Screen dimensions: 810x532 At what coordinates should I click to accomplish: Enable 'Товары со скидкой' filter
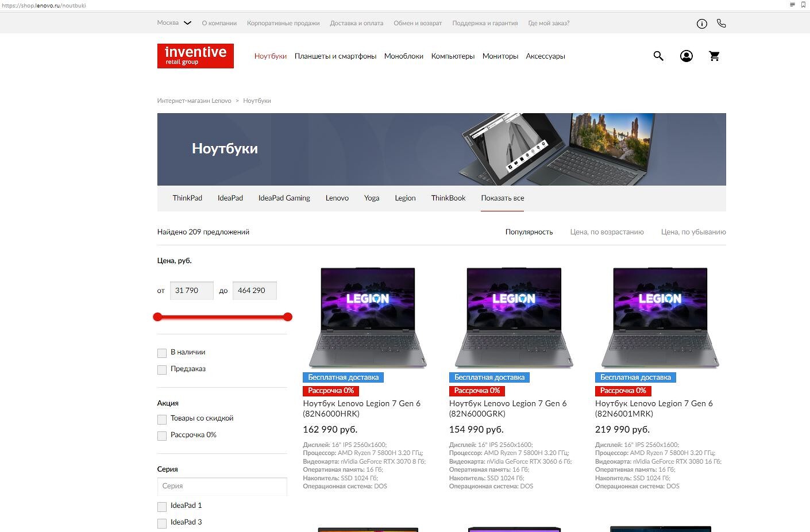(x=162, y=419)
